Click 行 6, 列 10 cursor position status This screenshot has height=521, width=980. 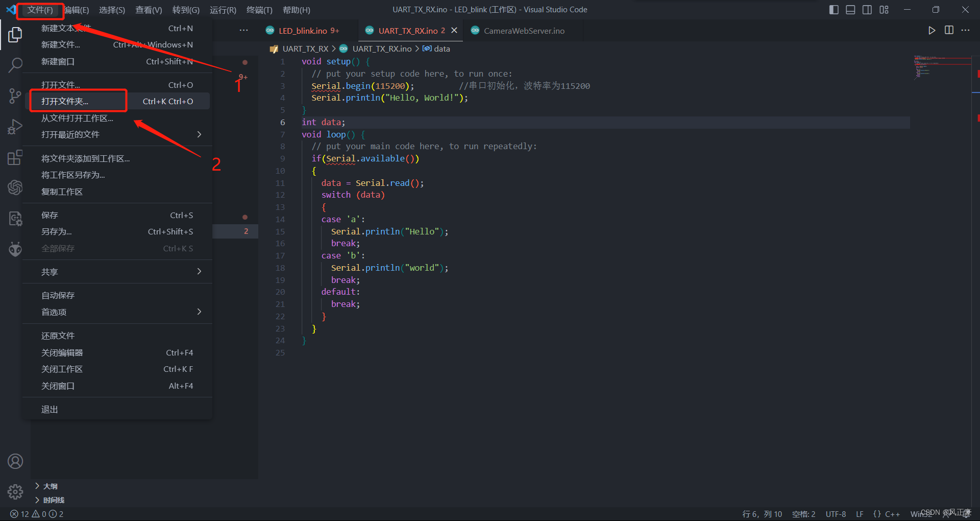[x=762, y=514]
